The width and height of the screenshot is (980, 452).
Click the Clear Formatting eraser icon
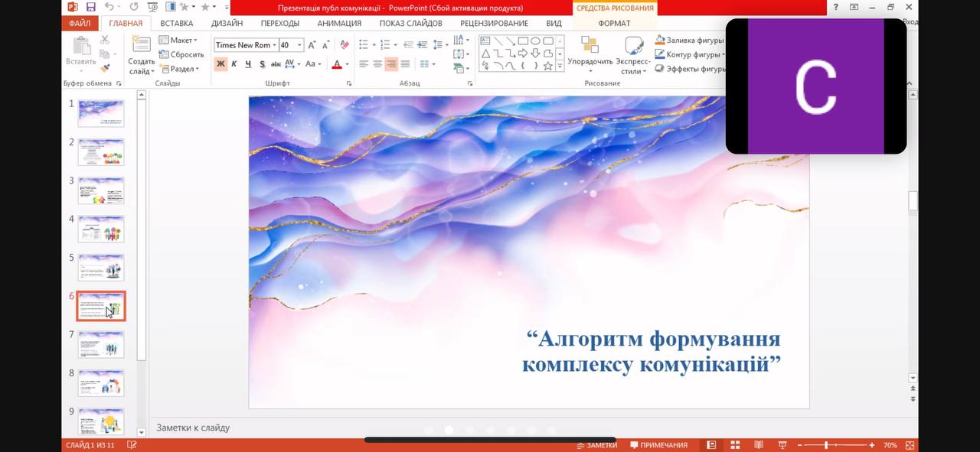click(345, 45)
